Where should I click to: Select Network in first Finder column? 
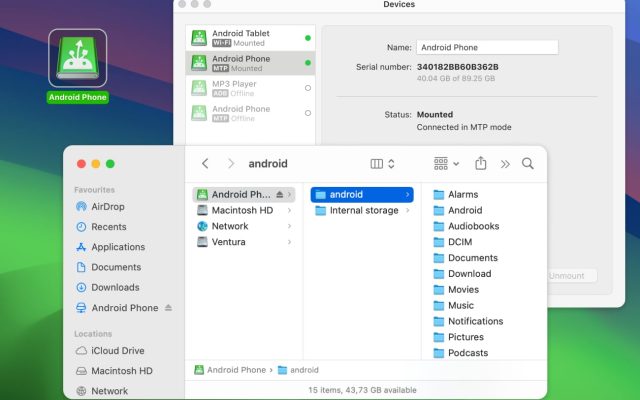244,226
